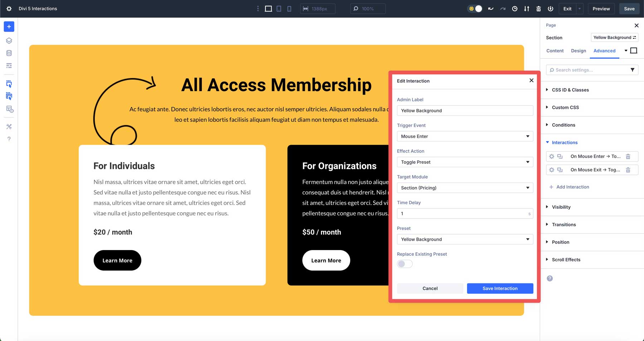
Task: Delete the On Mouse Exit interaction
Action: [629, 169]
